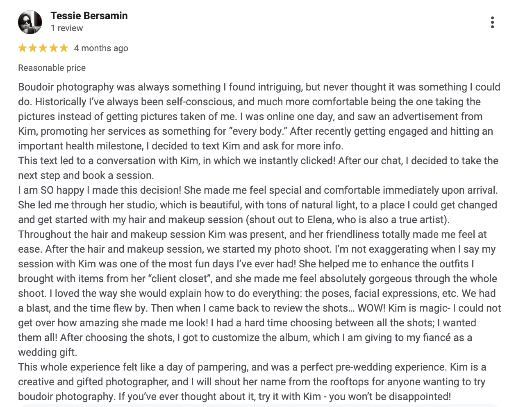Click the name "Elena" in the review

[x=319, y=220]
